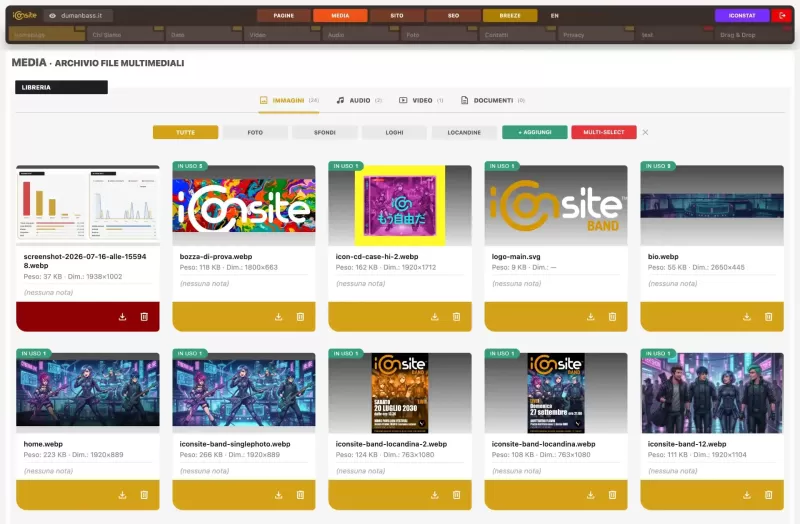This screenshot has height=524, width=800.
Task: Download iconsite-band-locandina-2.webp
Action: coord(435,495)
